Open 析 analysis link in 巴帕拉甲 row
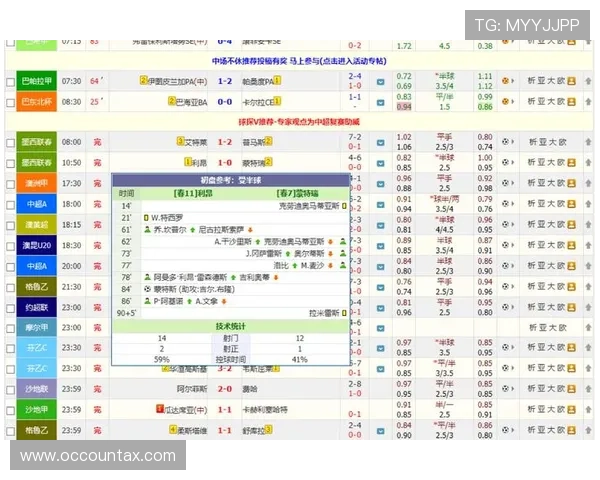Viewport: 600px width, 480px height. tap(531, 81)
